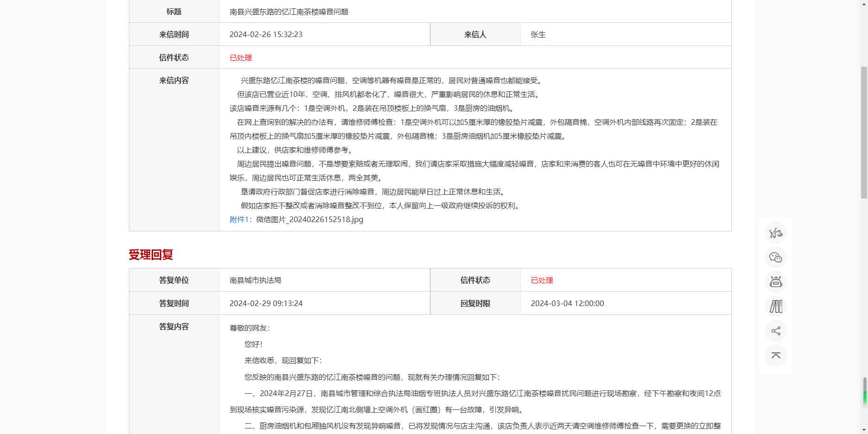Open the WeChat sidebar icon
This screenshot has height=434, width=868.
click(776, 257)
